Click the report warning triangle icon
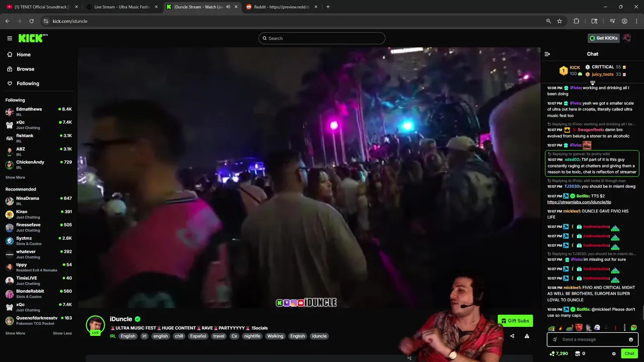This screenshot has height=362, width=644. [527, 336]
